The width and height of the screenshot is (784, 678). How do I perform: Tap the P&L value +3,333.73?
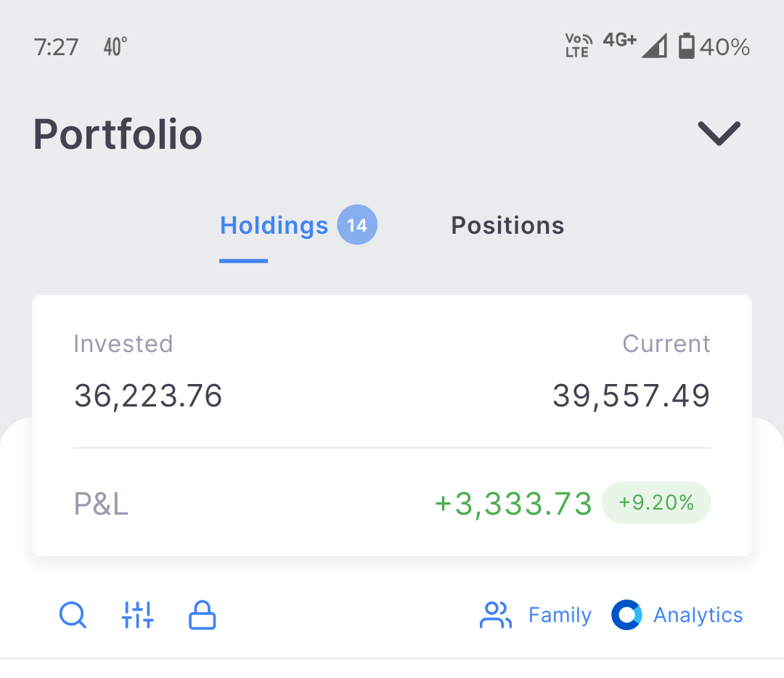pyautogui.click(x=513, y=504)
